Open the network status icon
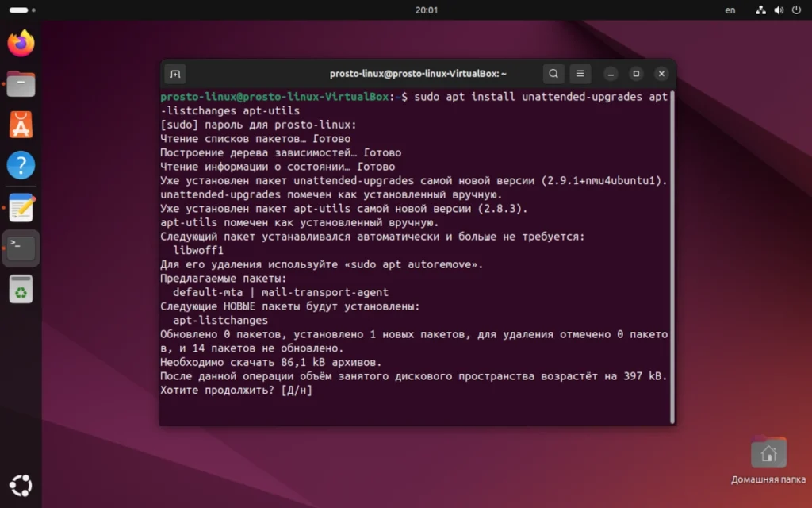 (x=760, y=10)
